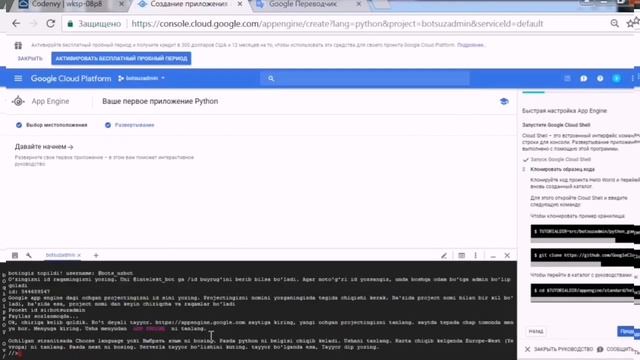Reload the page with the refresh icon

click(x=51, y=23)
